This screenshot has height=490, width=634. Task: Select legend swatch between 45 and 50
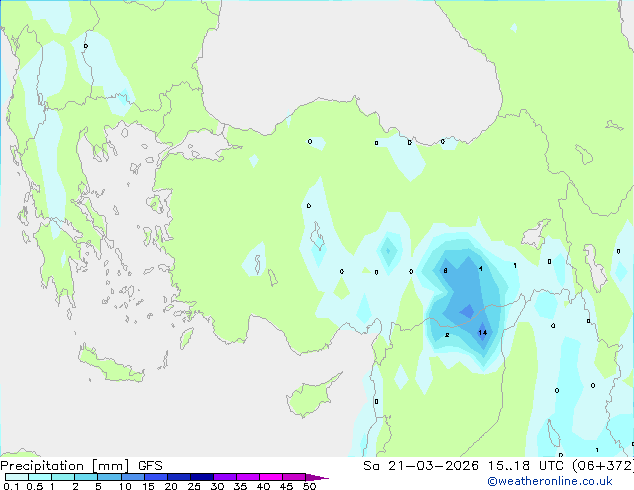point(294,477)
